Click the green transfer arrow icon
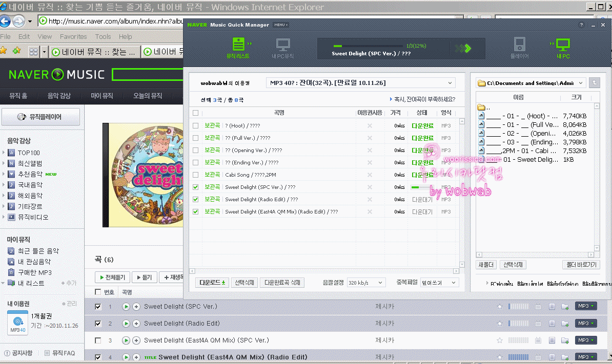Viewport: 612px width, 364px height. click(464, 48)
